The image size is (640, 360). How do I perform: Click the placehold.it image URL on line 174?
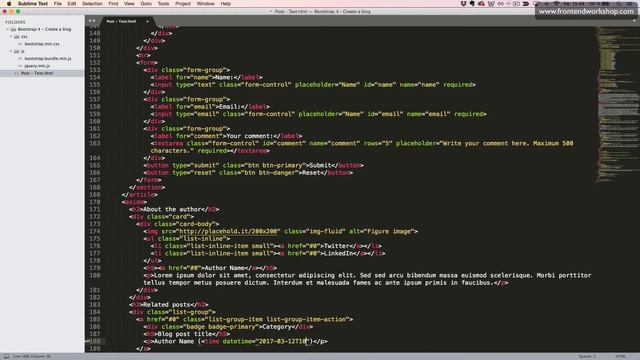pyautogui.click(x=229, y=231)
